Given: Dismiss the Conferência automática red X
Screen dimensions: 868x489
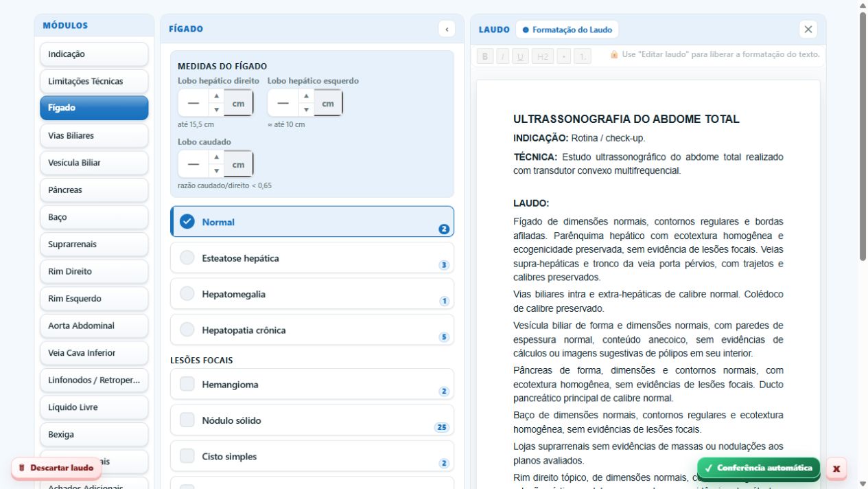Looking at the screenshot, I should click(836, 468).
